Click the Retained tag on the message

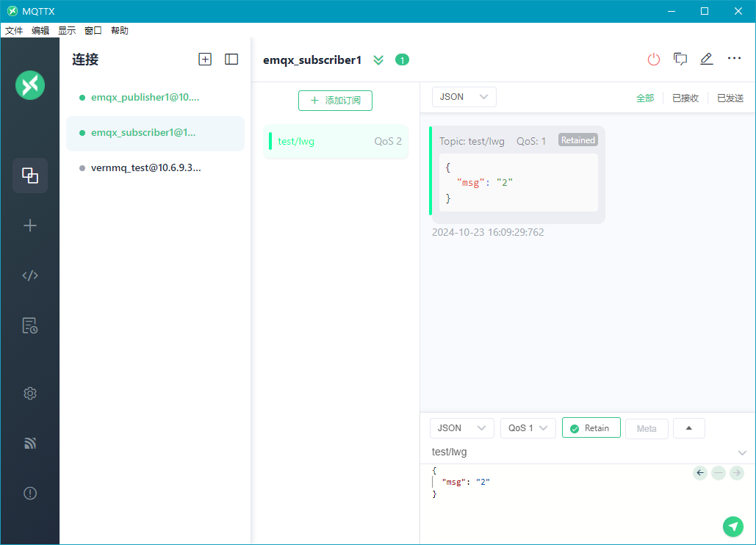coord(578,140)
